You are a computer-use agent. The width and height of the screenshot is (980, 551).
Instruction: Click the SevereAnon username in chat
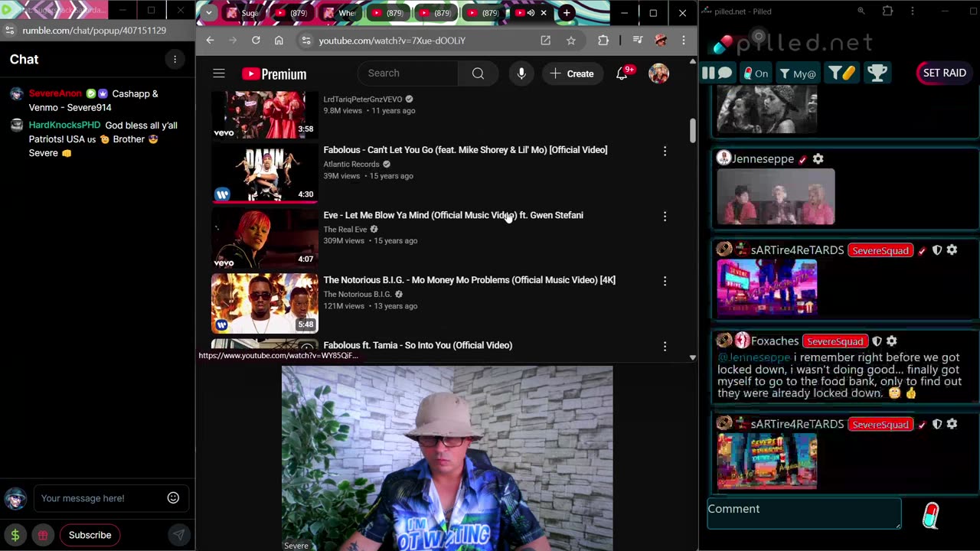pos(55,93)
